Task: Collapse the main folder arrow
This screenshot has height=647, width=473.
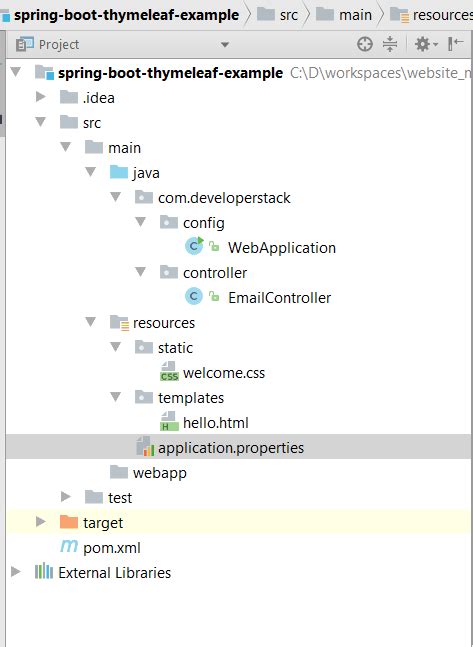Action: tap(66, 147)
